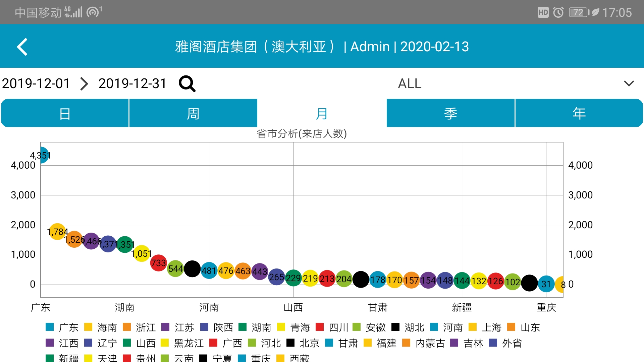Image resolution: width=644 pixels, height=362 pixels.
Task: Tap the hotspot signal icon
Action: point(94,12)
